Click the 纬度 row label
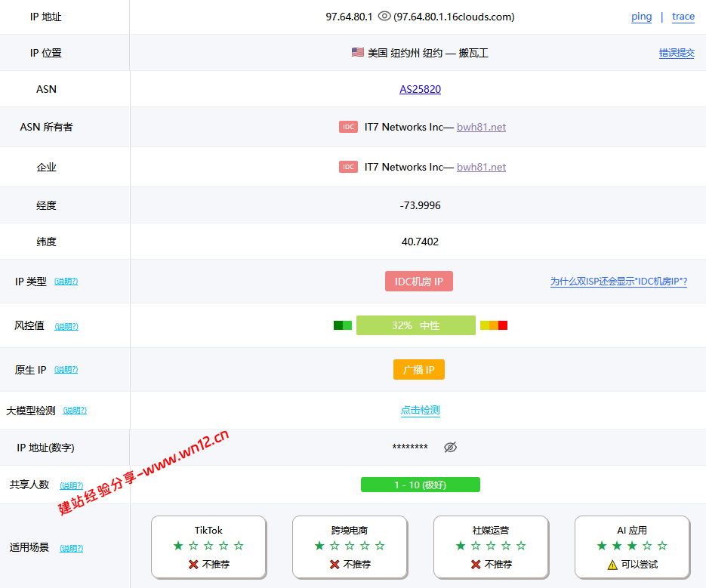 (x=46, y=242)
